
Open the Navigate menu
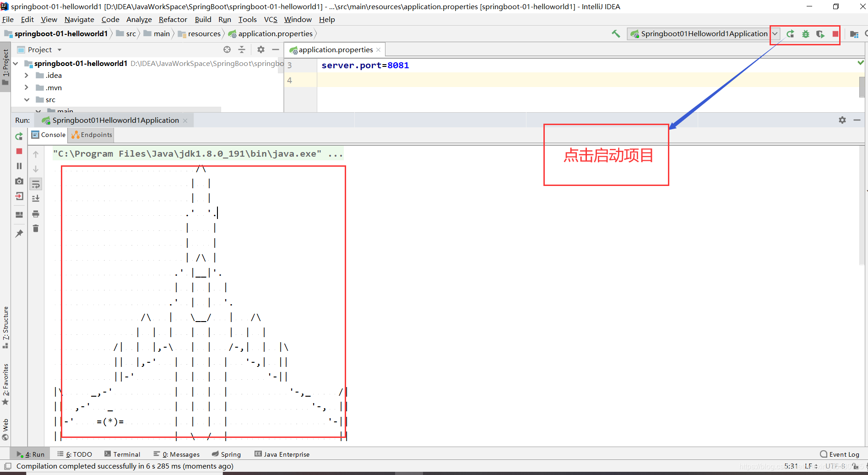(x=79, y=19)
